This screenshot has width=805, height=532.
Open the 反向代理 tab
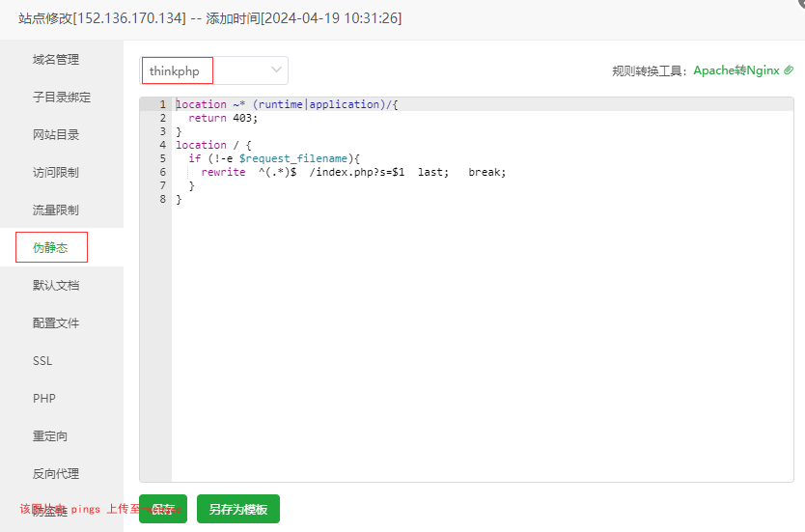pos(56,473)
